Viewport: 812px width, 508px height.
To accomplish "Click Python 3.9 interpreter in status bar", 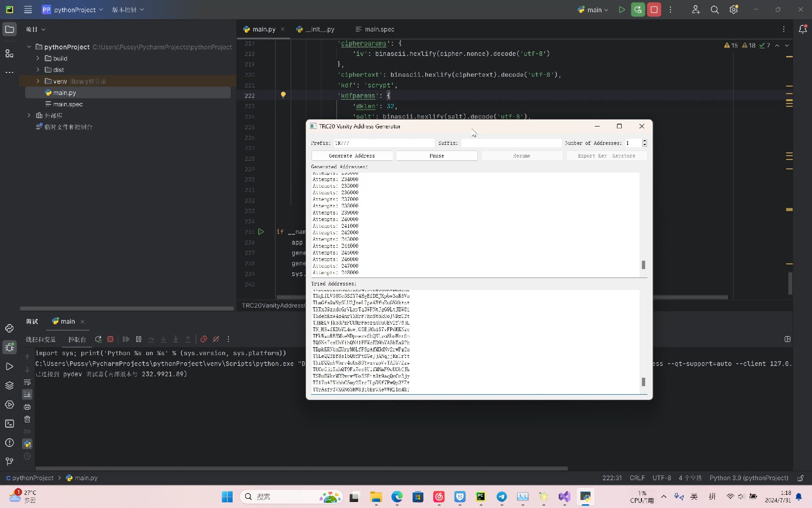I will pyautogui.click(x=749, y=478).
